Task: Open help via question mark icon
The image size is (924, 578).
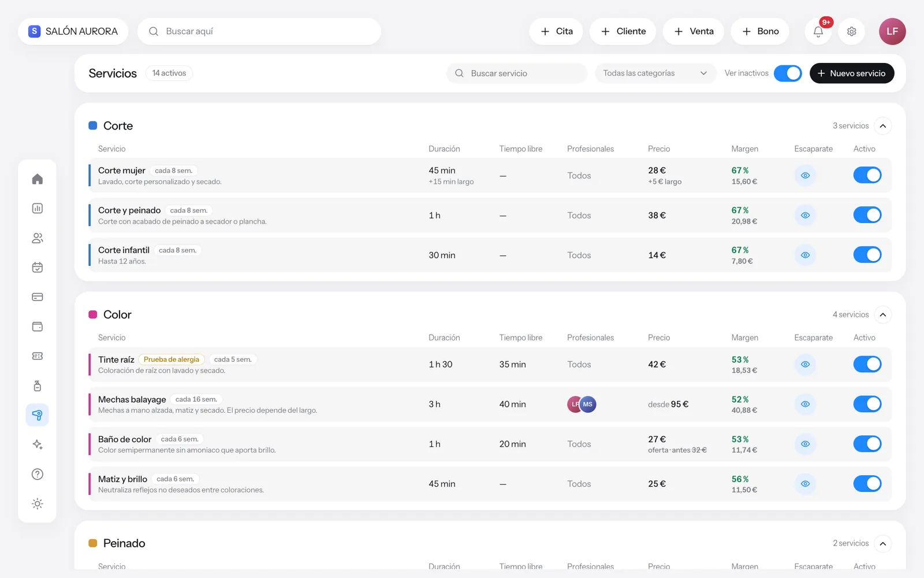Action: click(38, 474)
